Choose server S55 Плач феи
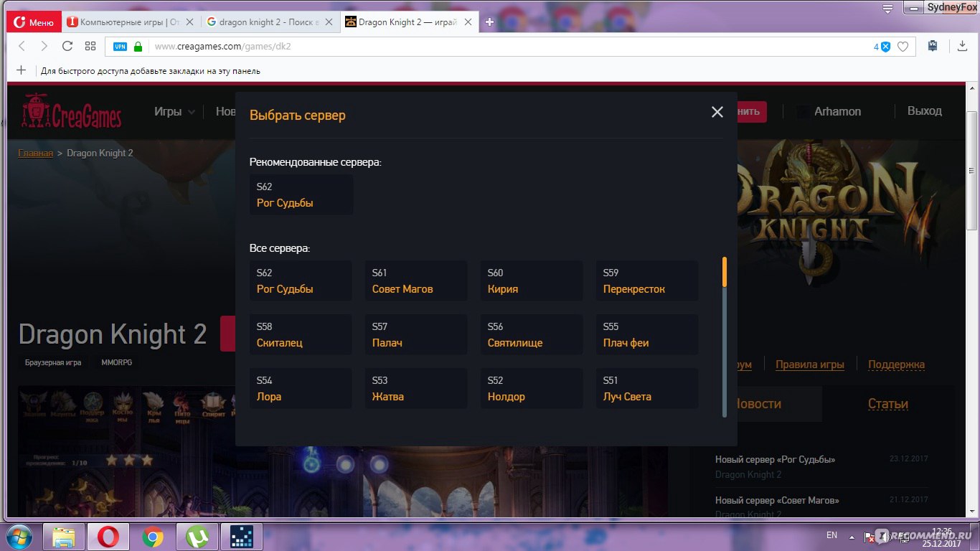This screenshot has height=551, width=980. (647, 334)
